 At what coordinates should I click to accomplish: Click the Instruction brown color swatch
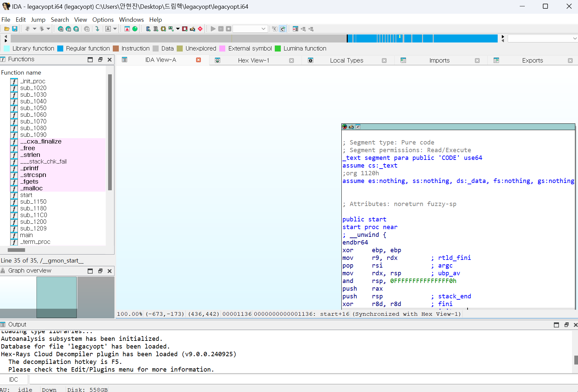[116, 48]
